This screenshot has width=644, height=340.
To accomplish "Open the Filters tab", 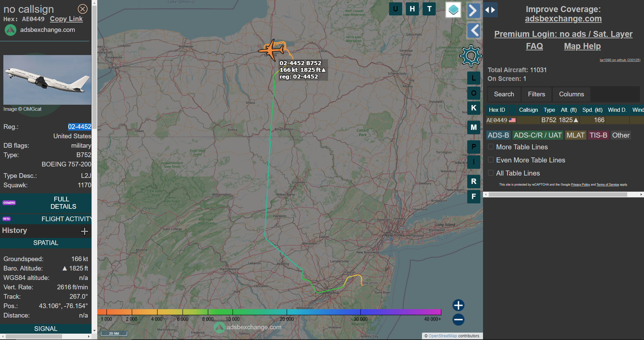I will click(x=536, y=94).
